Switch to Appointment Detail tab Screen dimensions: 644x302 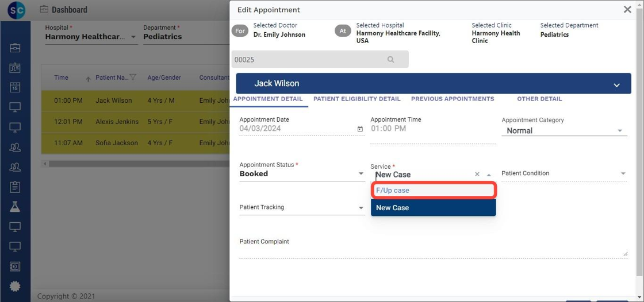click(268, 99)
